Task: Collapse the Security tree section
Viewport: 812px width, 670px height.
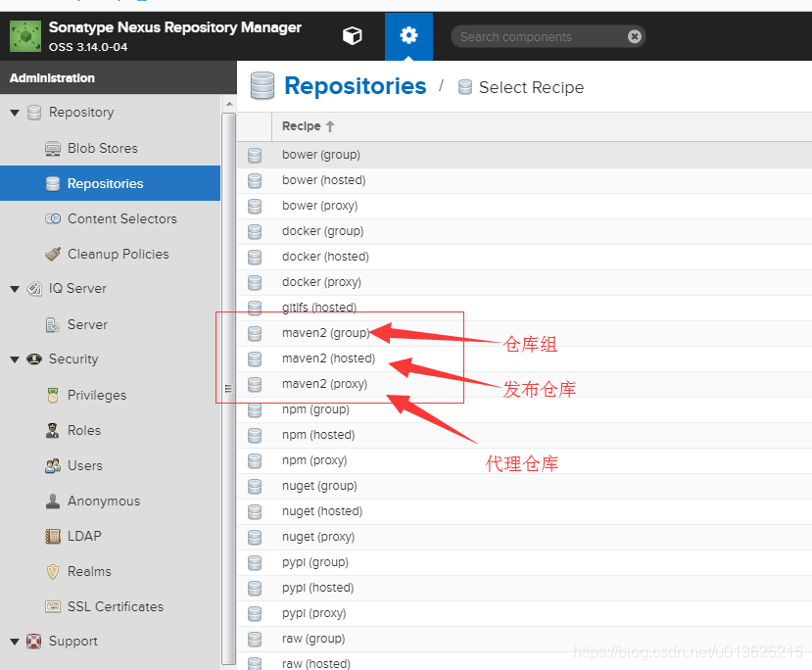Action: [x=15, y=359]
